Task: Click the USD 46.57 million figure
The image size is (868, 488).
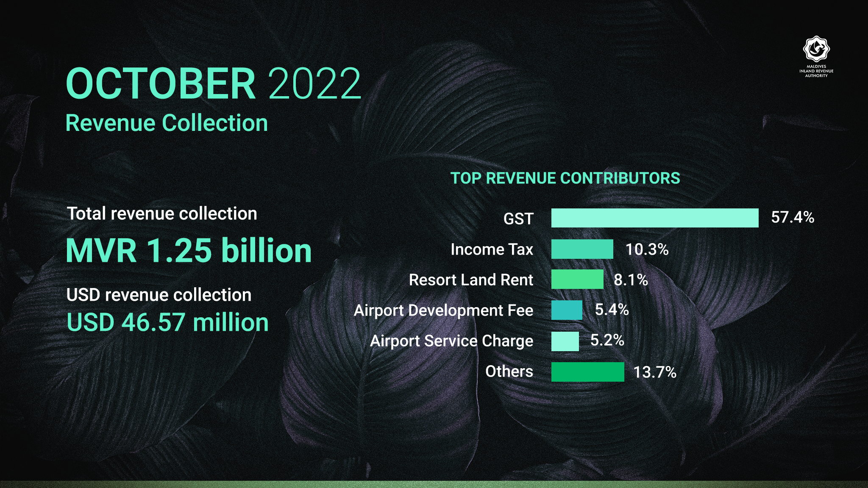Action: 168,322
